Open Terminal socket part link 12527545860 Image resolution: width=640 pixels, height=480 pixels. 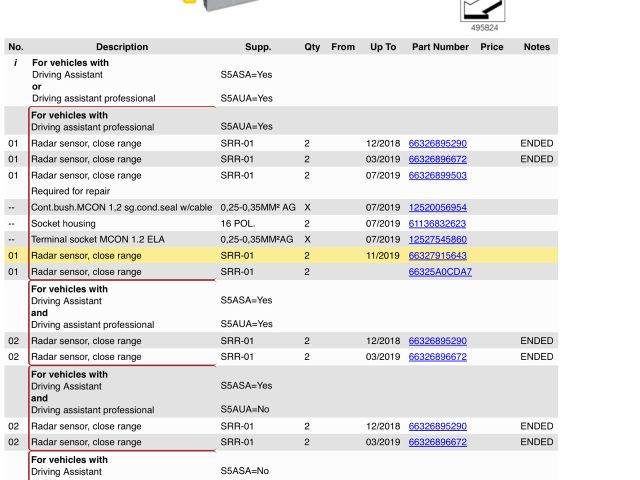click(437, 239)
